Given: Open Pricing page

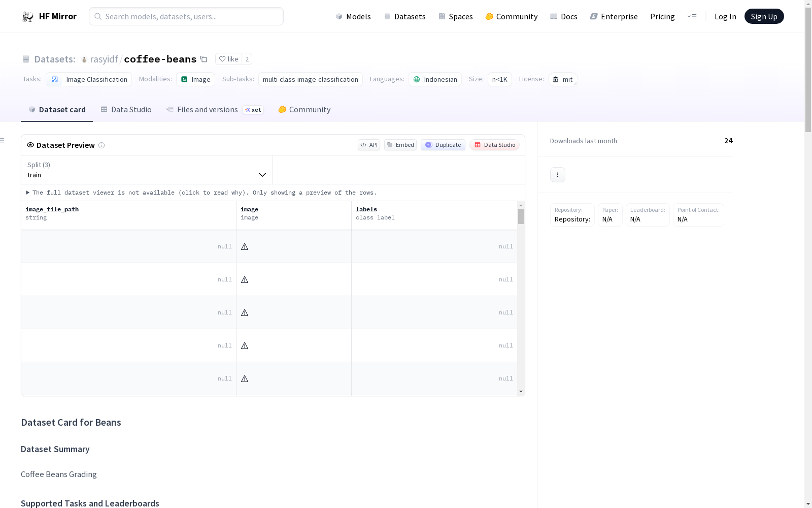Looking at the screenshot, I should [x=662, y=16].
